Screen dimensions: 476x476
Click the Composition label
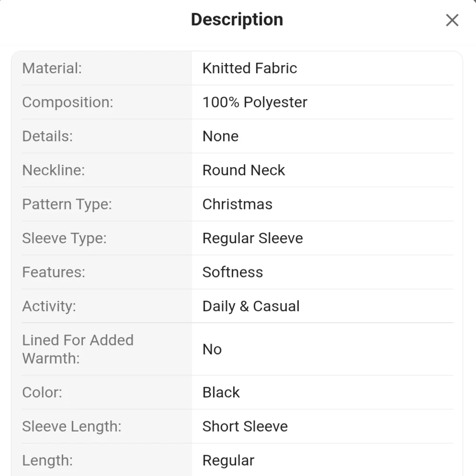point(68,102)
